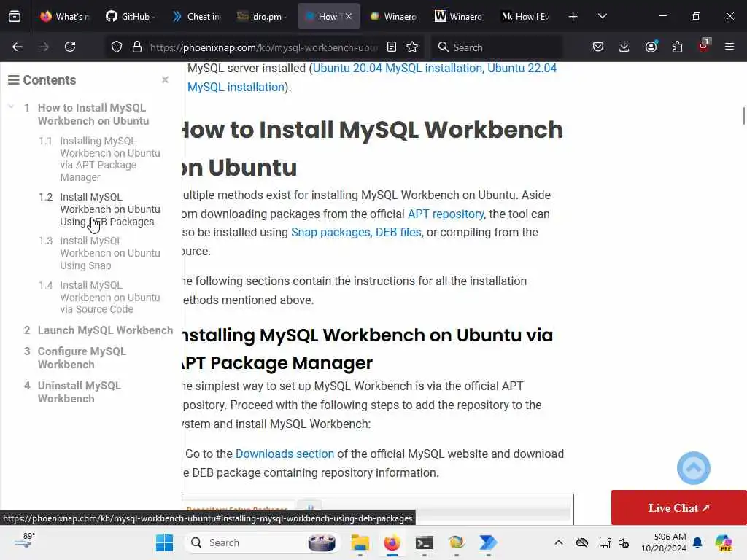Screen dimensions: 747x560
Task: Click the browser Search box
Action: [x=498, y=47]
